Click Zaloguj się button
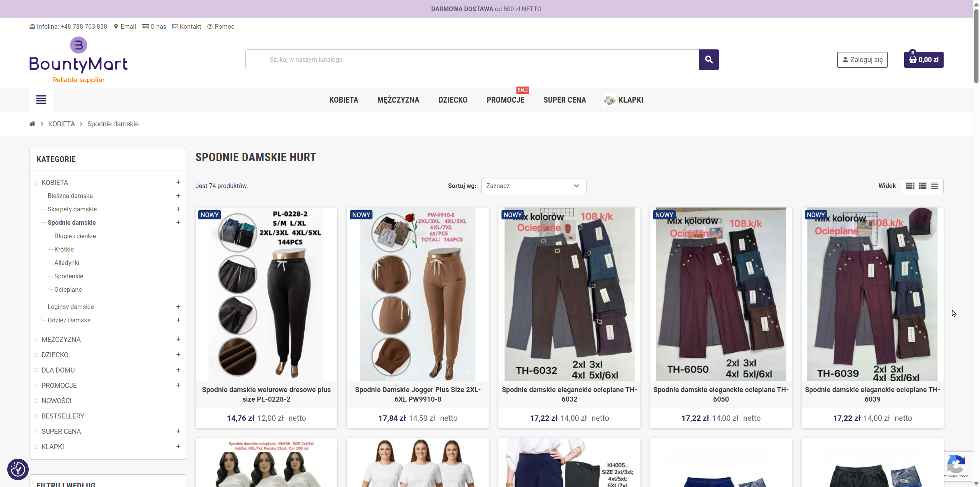 (x=862, y=60)
